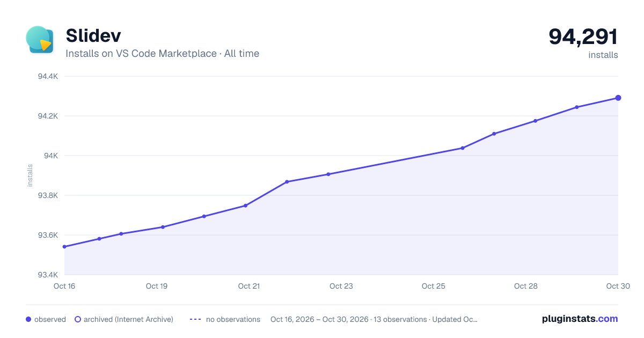Viewport: 644px width, 338px height.
Task: Click the 94.4K y-axis label
Action: (48, 76)
